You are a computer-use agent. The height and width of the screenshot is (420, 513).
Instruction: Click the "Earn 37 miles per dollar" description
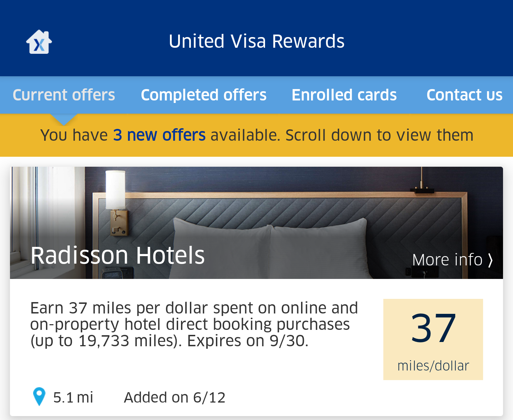coord(194,324)
